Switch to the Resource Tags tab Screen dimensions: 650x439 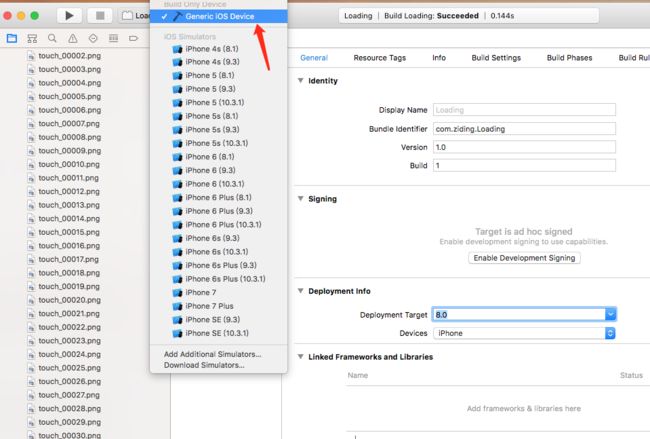(379, 58)
